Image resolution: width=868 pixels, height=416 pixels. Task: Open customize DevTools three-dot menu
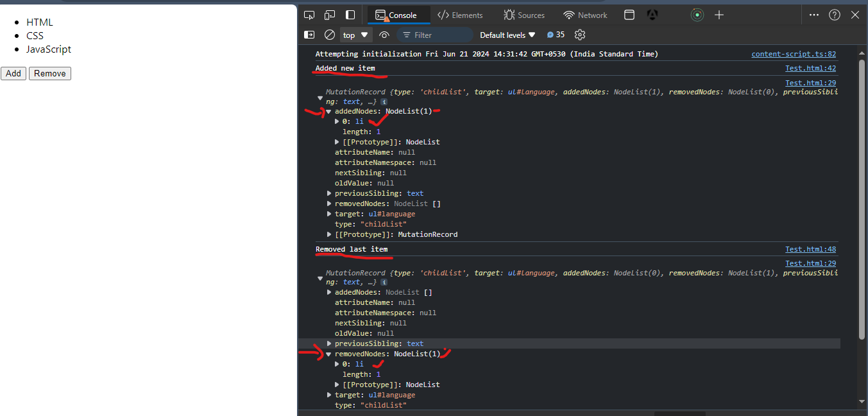click(813, 15)
